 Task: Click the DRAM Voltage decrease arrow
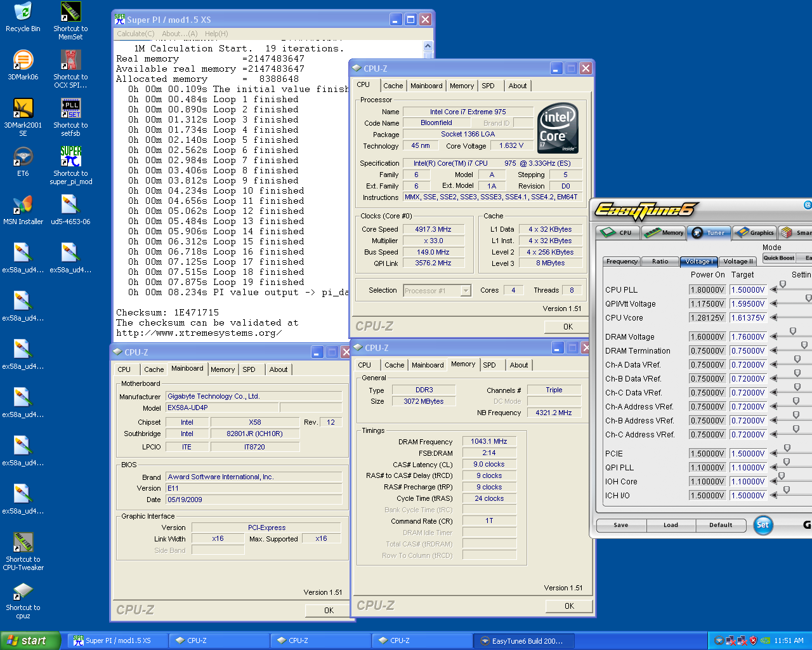click(x=773, y=336)
